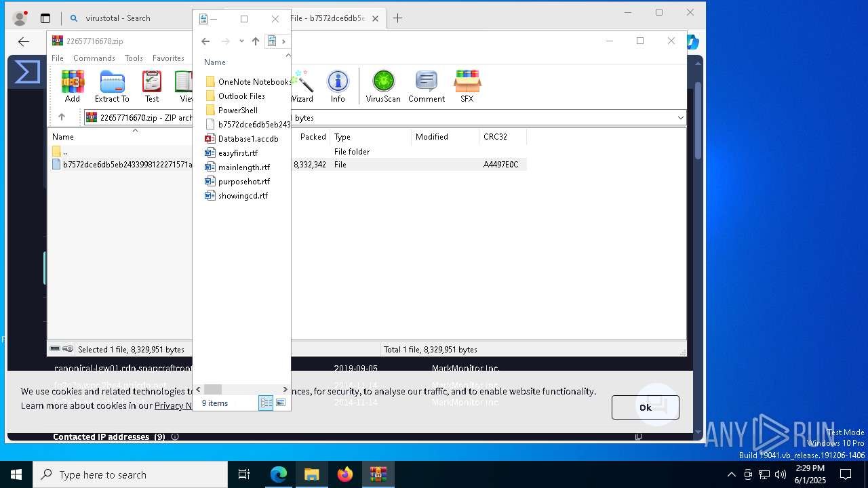The height and width of the screenshot is (488, 868).
Task: Open WinRAR from taskbar
Action: click(378, 474)
